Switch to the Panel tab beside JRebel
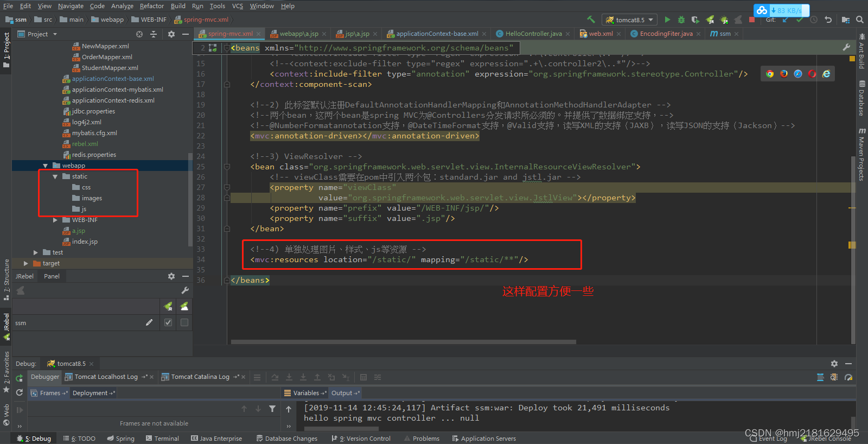The height and width of the screenshot is (444, 868). pos(52,276)
